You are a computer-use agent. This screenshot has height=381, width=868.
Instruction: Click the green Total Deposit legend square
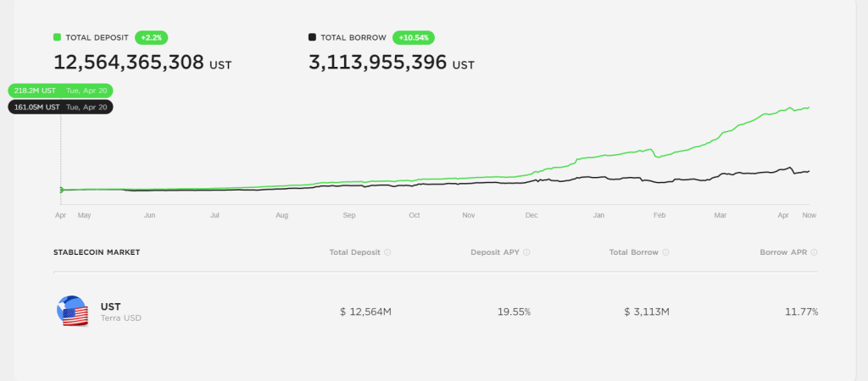pos(57,37)
